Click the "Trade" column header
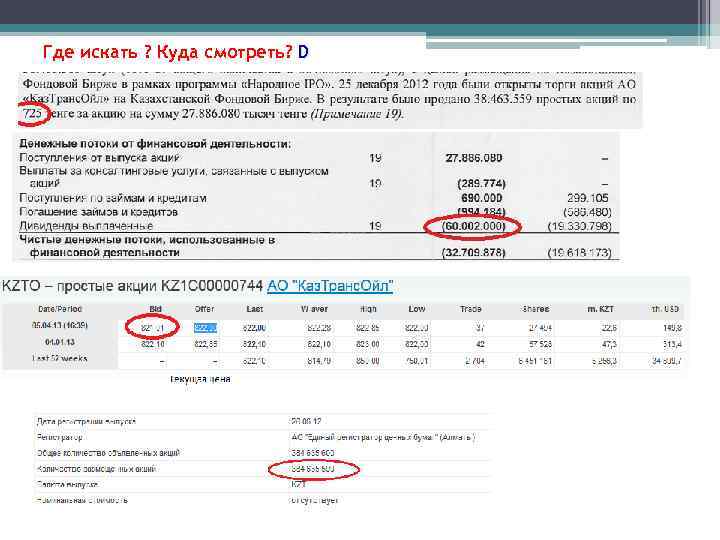 (471, 309)
